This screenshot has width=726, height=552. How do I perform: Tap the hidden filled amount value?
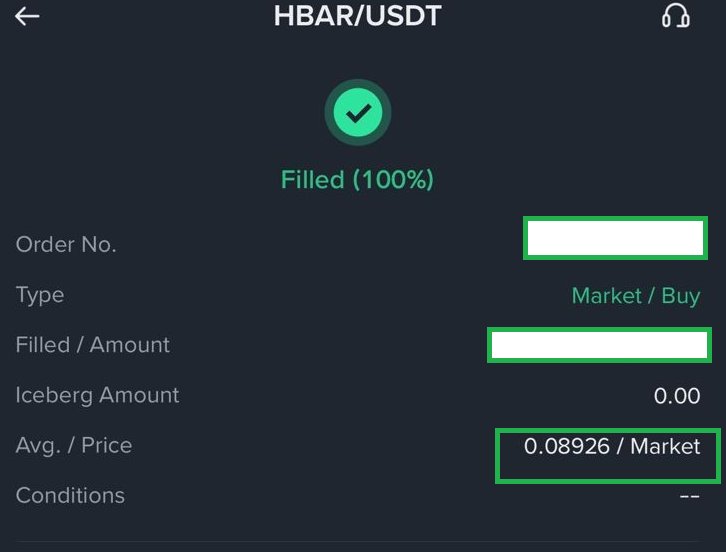(599, 345)
